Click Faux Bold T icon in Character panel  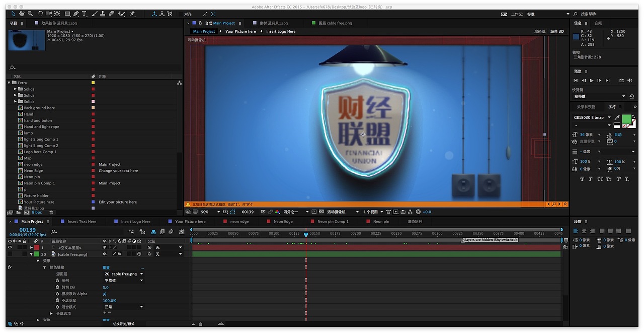coord(582,179)
